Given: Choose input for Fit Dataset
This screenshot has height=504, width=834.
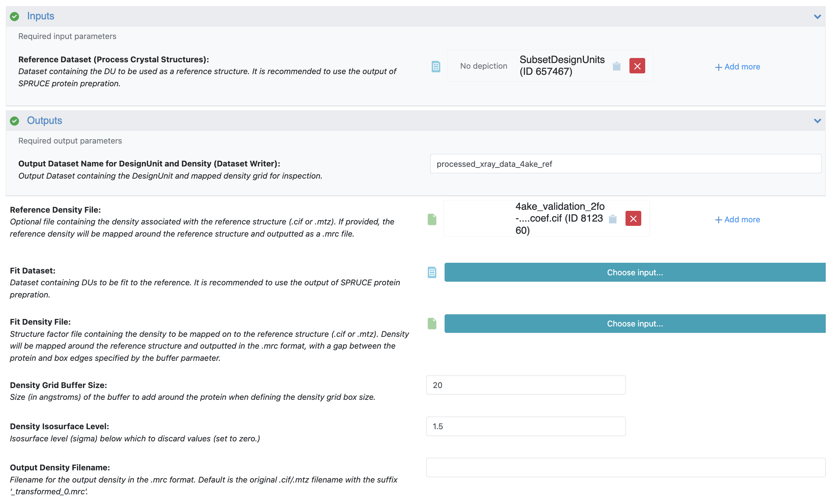Looking at the screenshot, I should (634, 272).
